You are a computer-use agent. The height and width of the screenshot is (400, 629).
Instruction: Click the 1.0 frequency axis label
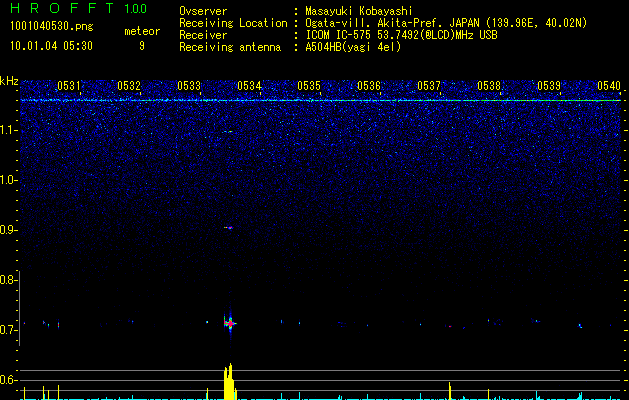(x=9, y=180)
